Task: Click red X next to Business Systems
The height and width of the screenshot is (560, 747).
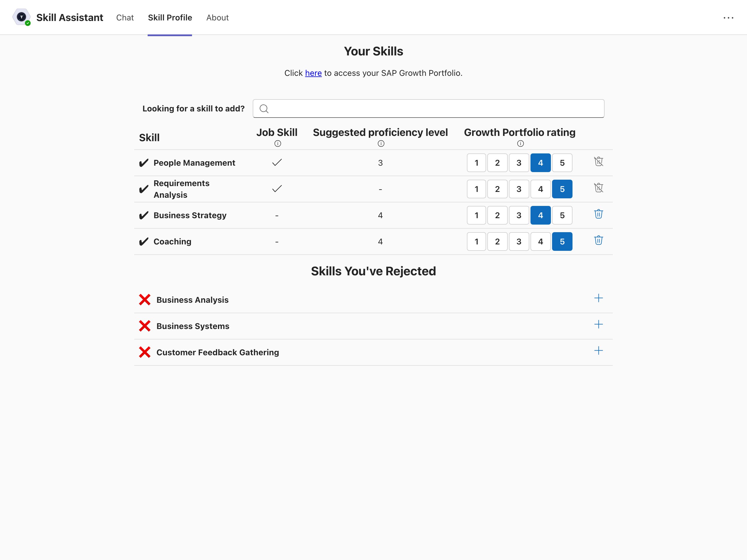Action: [x=144, y=326]
